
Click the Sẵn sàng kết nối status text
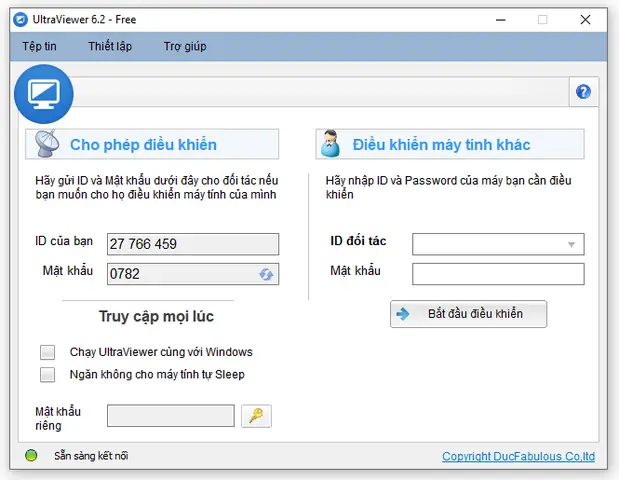coord(91,456)
